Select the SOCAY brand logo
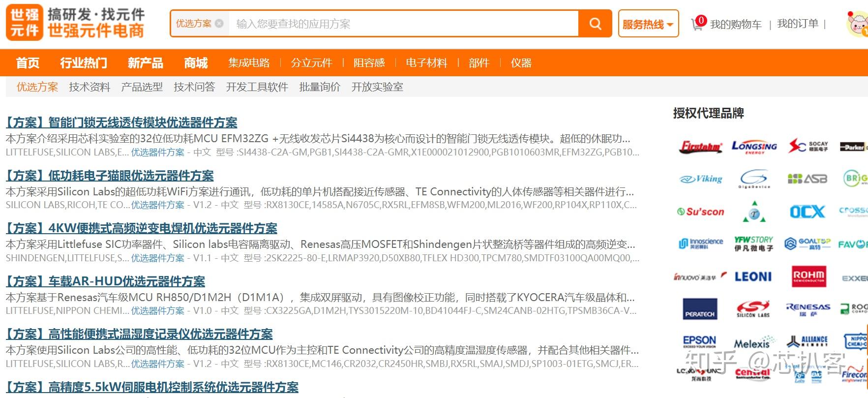This screenshot has width=868, height=398. pyautogui.click(x=808, y=146)
